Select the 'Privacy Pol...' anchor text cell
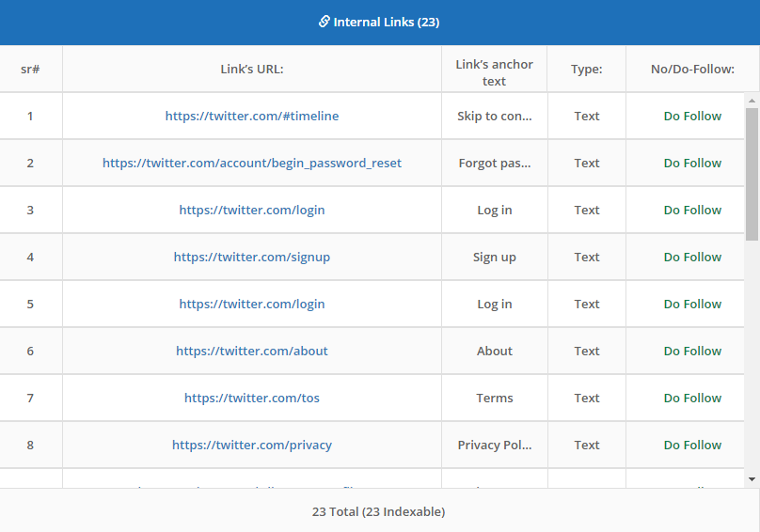The image size is (760, 532). pyautogui.click(x=495, y=445)
